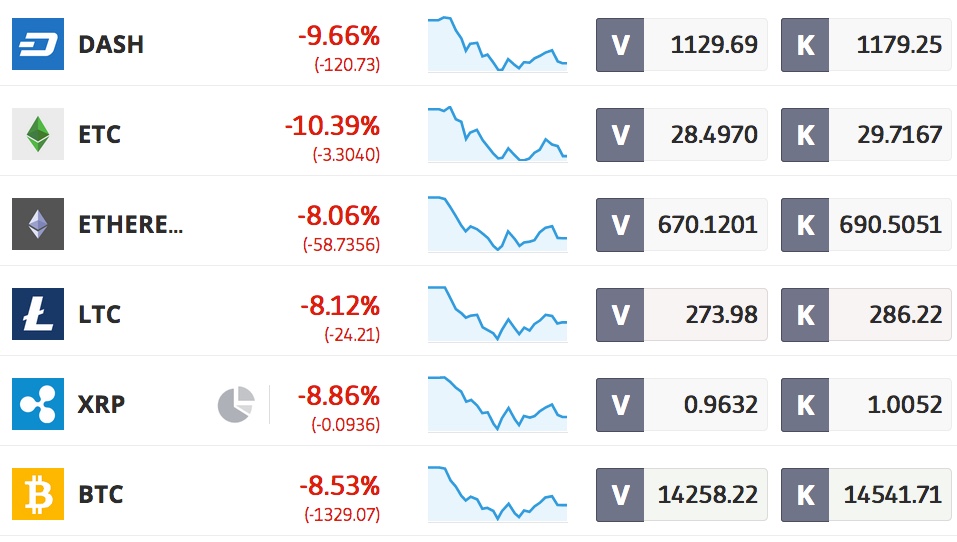
Task: Click the Litecoin LTC icon
Action: [38, 314]
